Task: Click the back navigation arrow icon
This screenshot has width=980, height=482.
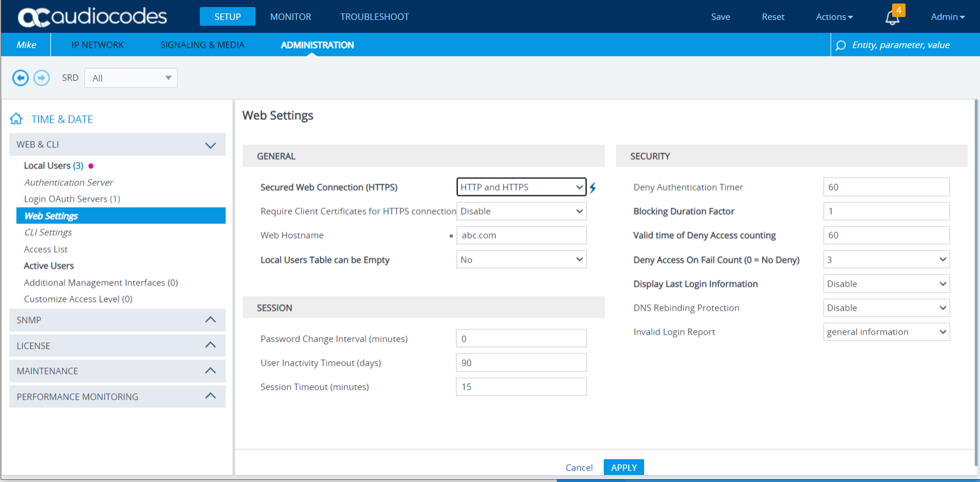Action: click(21, 78)
